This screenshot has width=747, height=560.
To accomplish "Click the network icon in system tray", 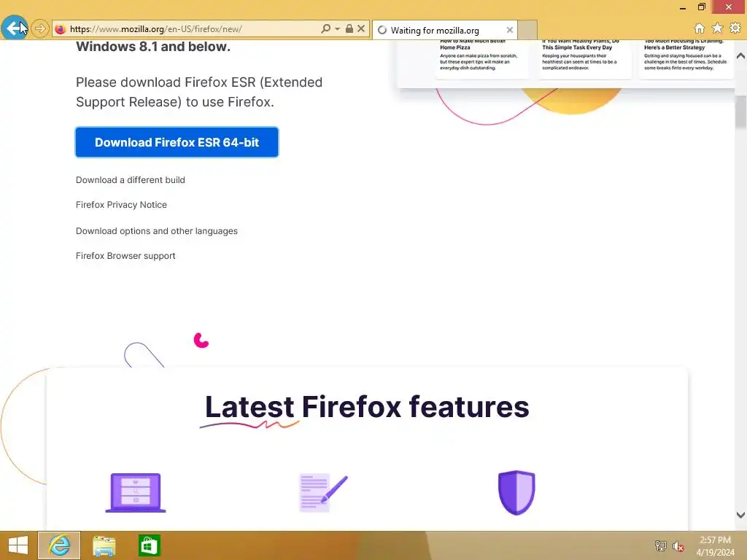I will click(x=661, y=545).
